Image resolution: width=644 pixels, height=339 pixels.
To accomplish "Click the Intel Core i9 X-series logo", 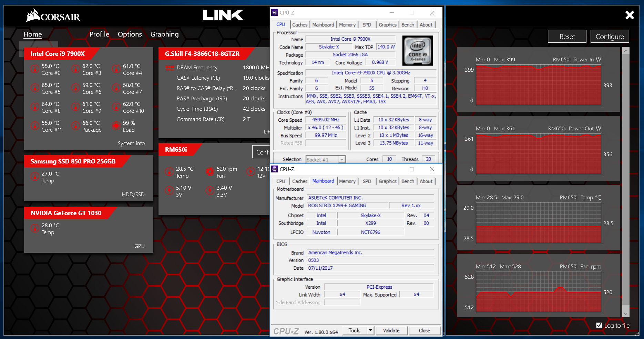I will pyautogui.click(x=417, y=51).
